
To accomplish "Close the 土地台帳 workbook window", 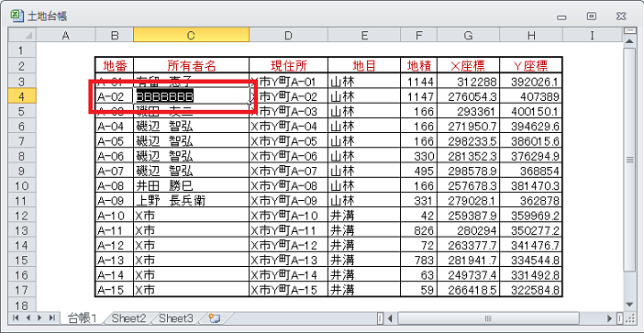I will pyautogui.click(x=621, y=17).
